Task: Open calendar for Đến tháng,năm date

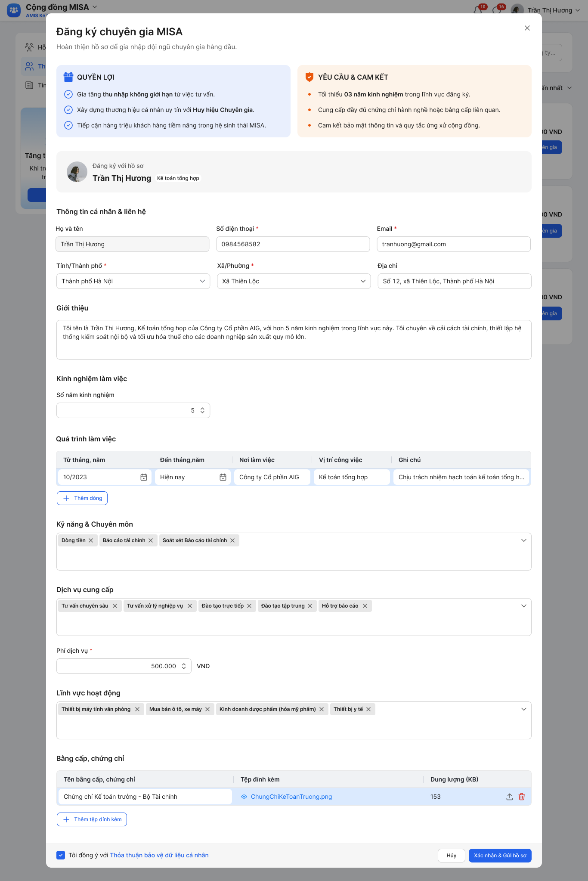Action: pyautogui.click(x=223, y=477)
